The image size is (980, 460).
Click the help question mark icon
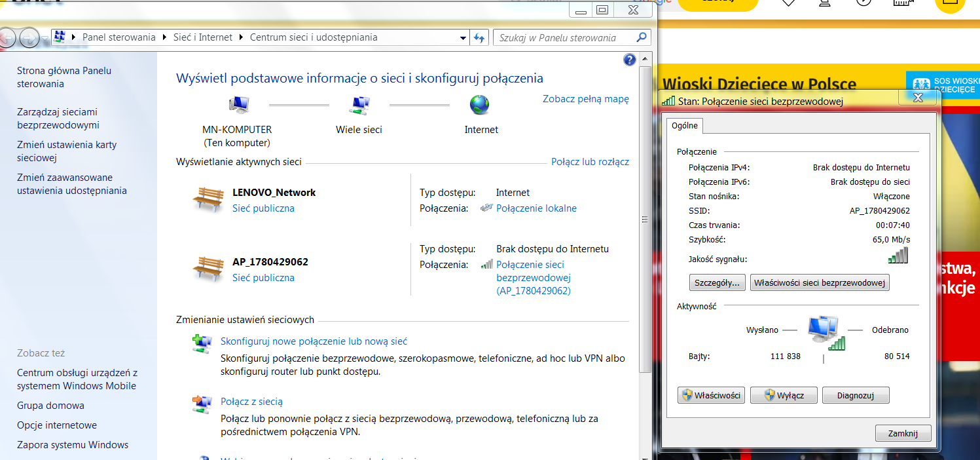coord(629,59)
